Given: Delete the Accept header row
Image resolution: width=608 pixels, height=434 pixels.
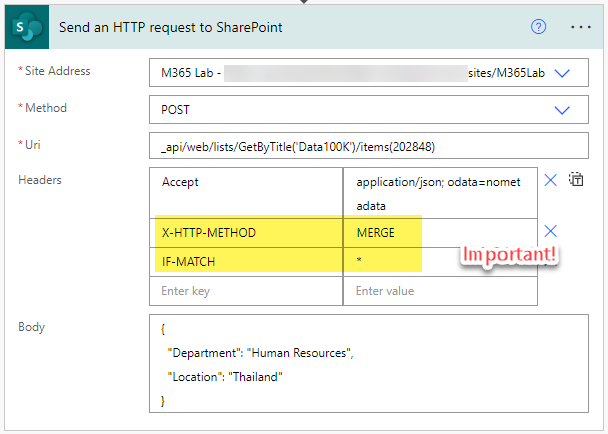Looking at the screenshot, I should [551, 180].
